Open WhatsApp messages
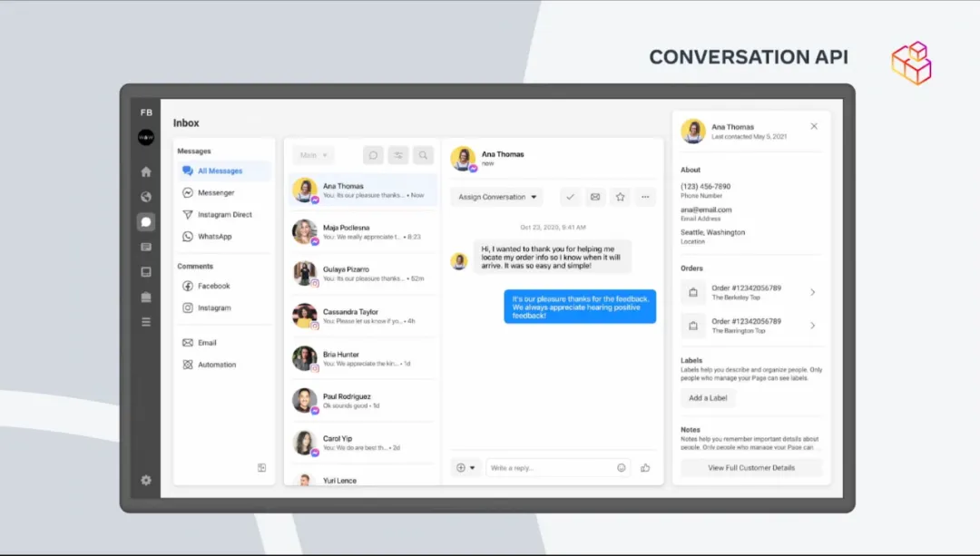The image size is (980, 556). [x=224, y=236]
